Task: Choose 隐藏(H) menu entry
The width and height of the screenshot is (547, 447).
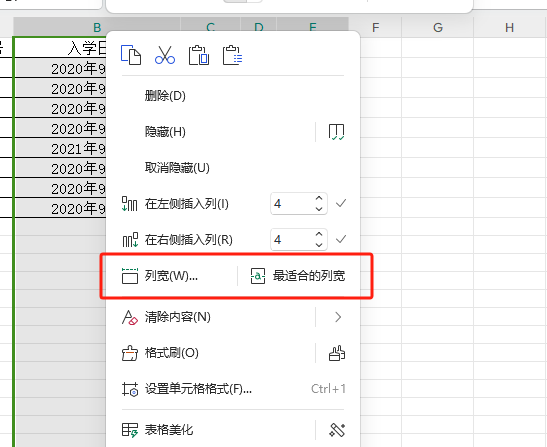Action: (165, 132)
